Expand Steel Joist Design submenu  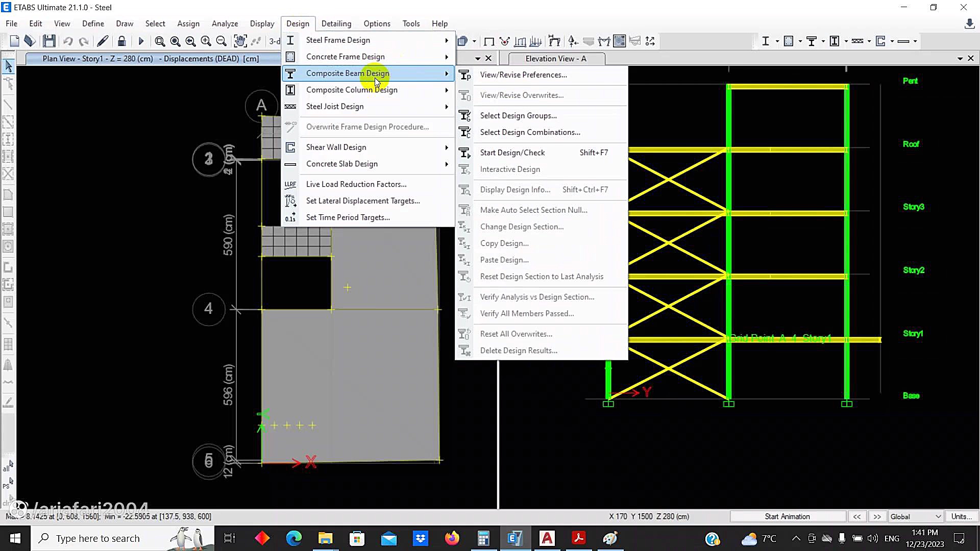click(x=367, y=106)
